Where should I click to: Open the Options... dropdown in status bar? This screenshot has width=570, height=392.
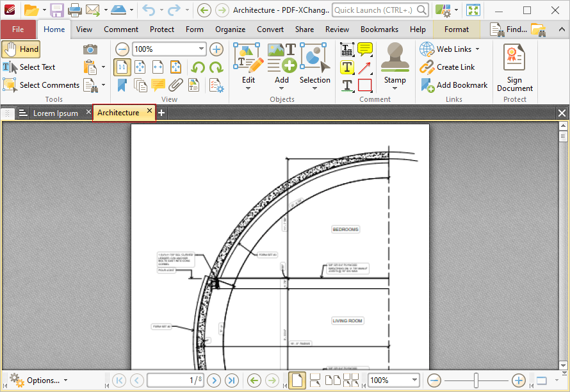38,380
